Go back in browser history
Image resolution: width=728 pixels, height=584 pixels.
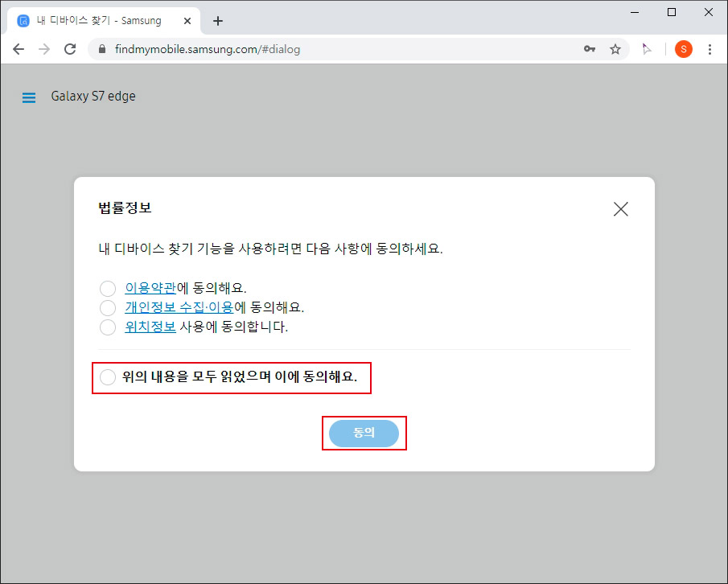click(19, 49)
